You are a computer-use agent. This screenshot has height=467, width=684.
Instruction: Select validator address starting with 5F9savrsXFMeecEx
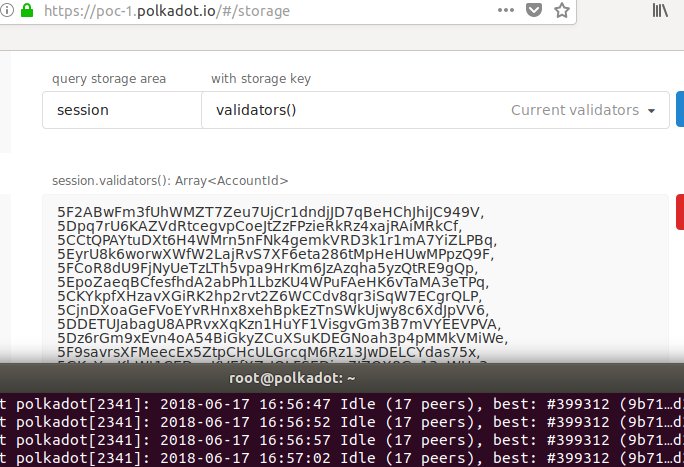[269, 352]
